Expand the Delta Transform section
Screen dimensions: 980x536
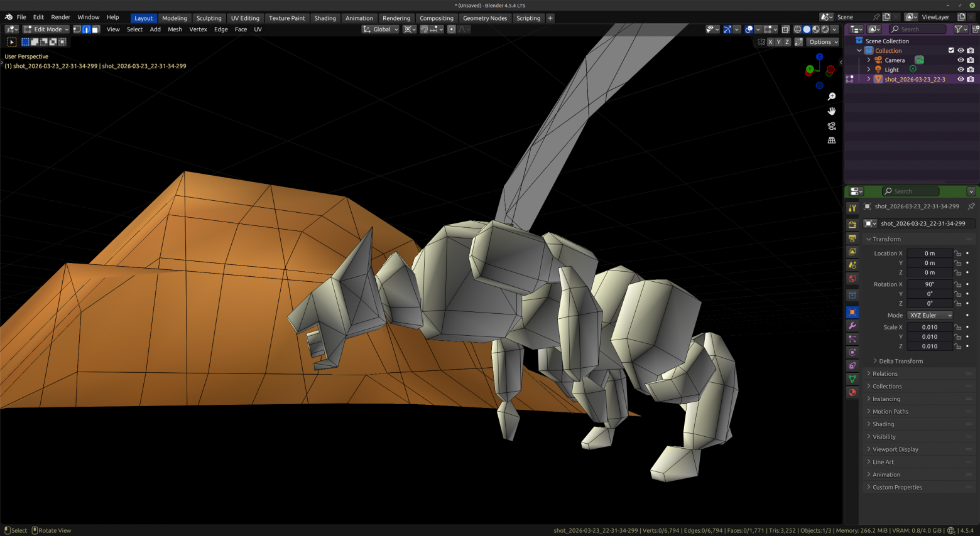click(x=901, y=361)
